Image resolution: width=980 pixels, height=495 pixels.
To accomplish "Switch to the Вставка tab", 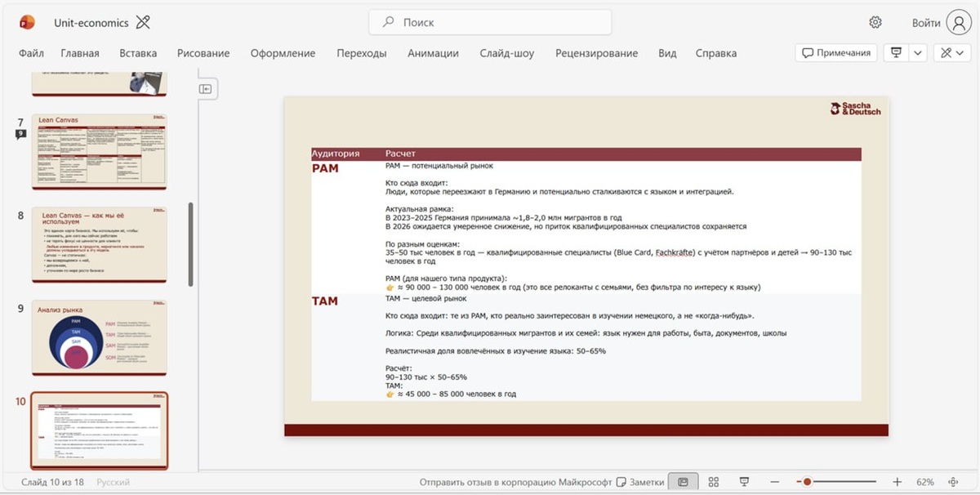I will pyautogui.click(x=138, y=53).
